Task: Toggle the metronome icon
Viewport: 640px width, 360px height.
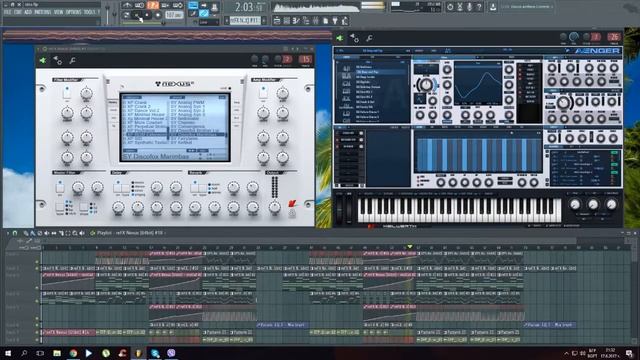Action: click(127, 5)
